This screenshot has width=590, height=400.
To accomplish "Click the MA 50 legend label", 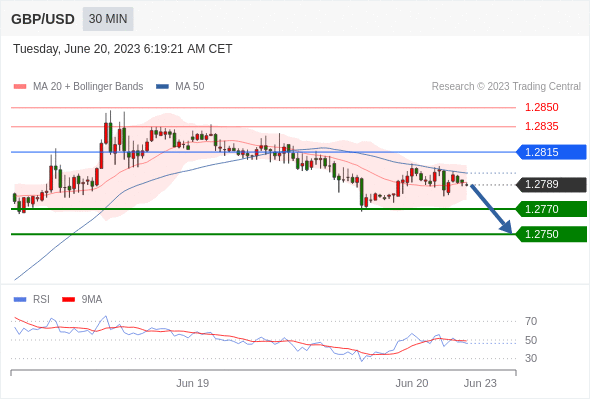I will click(190, 87).
